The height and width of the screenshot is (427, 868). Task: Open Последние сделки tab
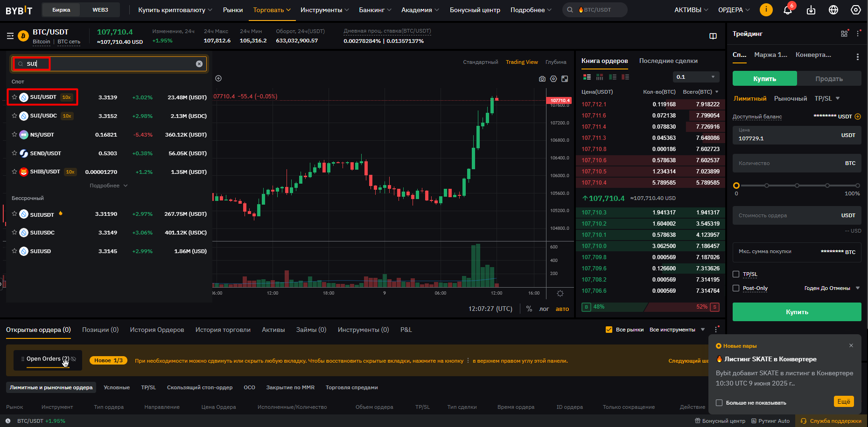668,61
